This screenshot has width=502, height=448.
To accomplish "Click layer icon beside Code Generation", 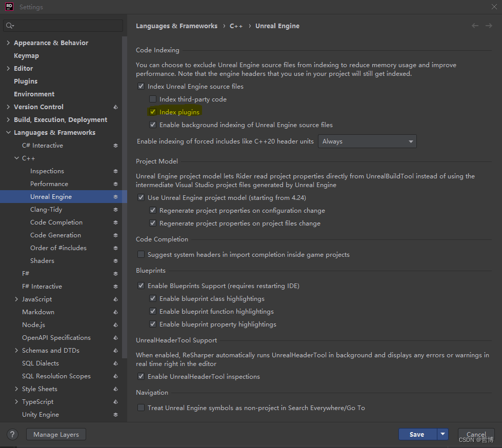I will pos(115,235).
